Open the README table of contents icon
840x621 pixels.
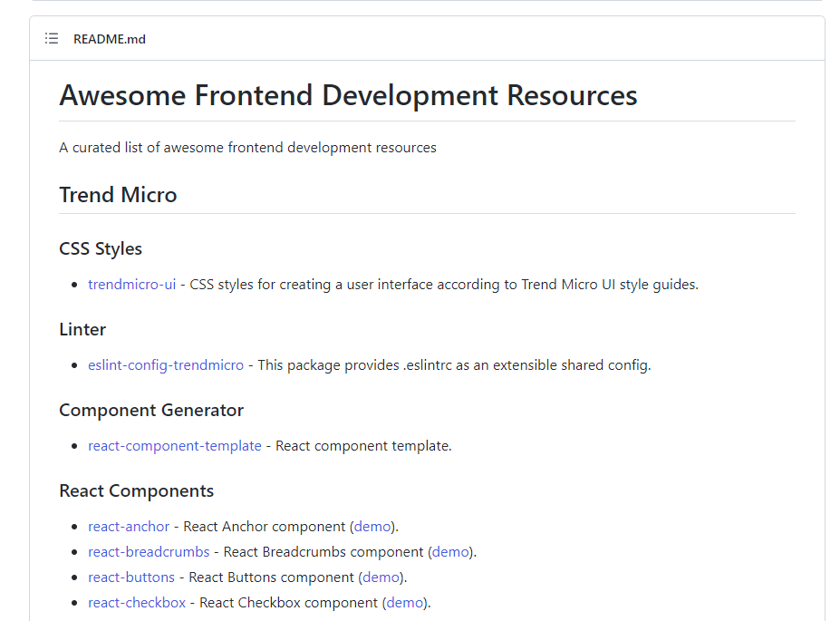(52, 39)
